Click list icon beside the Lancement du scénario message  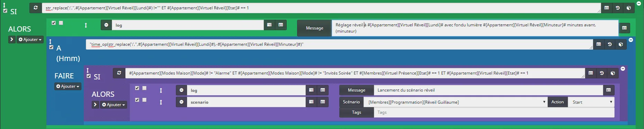[608, 90]
